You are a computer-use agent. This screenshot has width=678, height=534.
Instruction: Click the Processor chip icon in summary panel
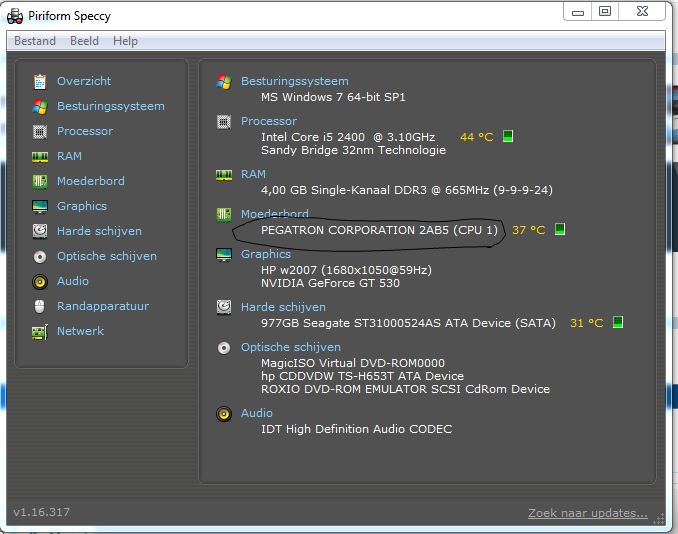224,122
